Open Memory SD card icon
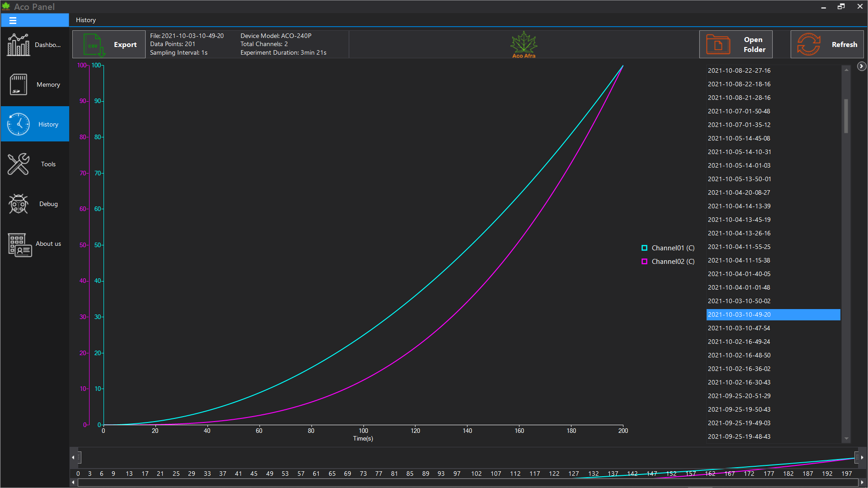The image size is (868, 488). click(x=19, y=84)
